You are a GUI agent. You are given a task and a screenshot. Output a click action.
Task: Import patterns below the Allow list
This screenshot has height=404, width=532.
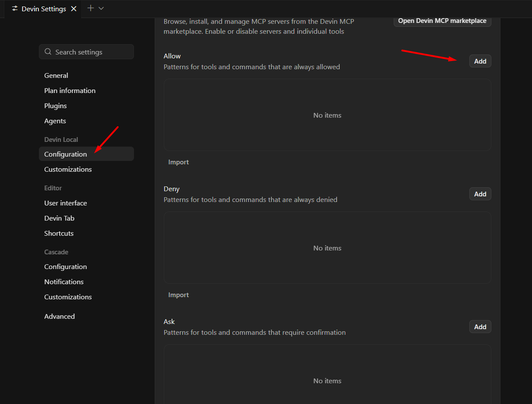(x=178, y=162)
